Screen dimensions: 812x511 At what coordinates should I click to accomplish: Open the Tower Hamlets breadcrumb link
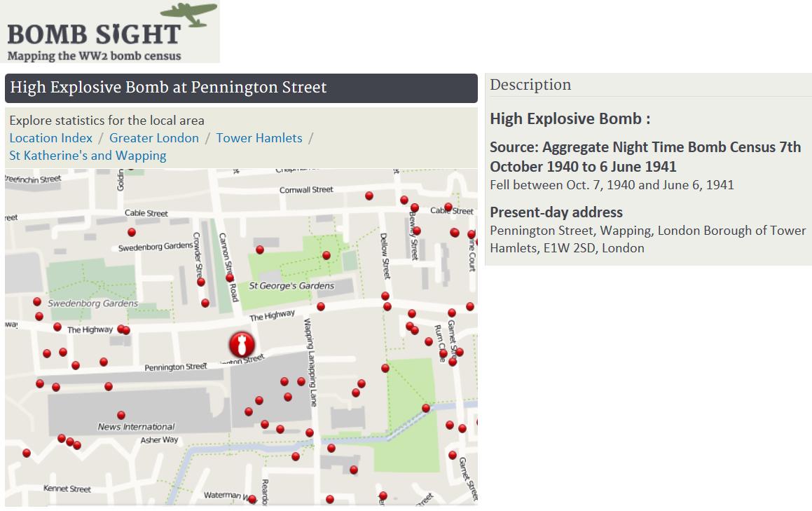coord(259,138)
